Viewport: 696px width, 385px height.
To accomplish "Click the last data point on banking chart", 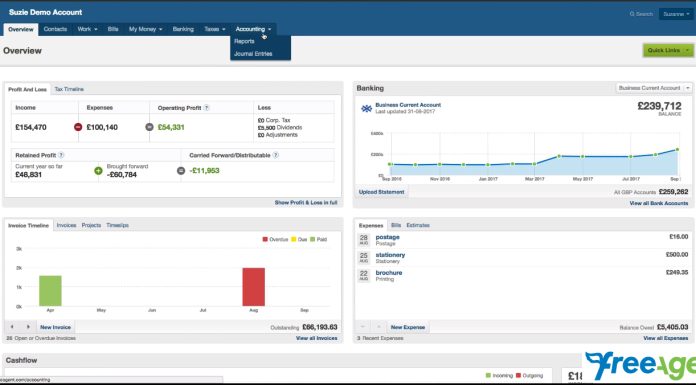I will tap(677, 150).
